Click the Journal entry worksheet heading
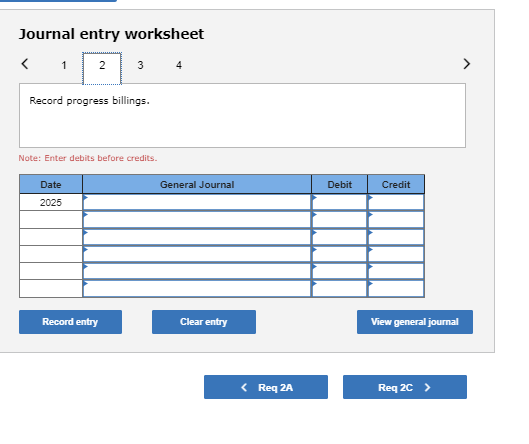The width and height of the screenshot is (529, 444). pyautogui.click(x=111, y=34)
